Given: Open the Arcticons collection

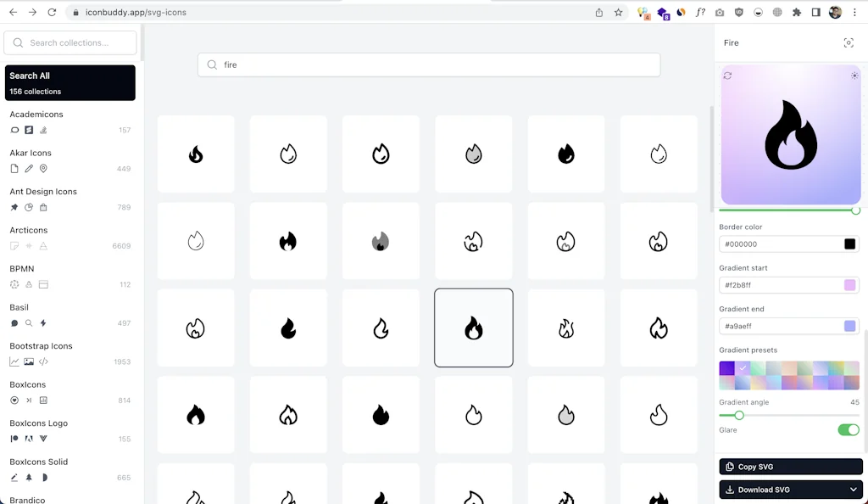Looking at the screenshot, I should [28, 230].
